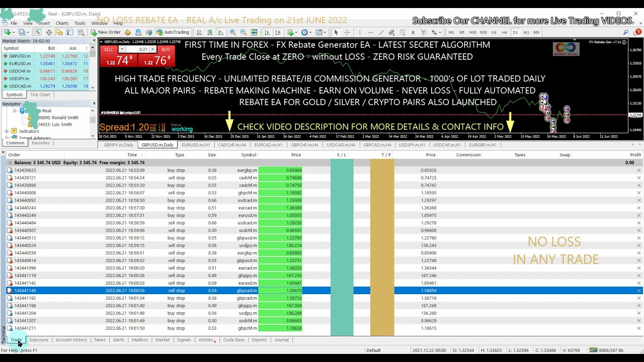Open the Experts terminal tab

point(259,340)
